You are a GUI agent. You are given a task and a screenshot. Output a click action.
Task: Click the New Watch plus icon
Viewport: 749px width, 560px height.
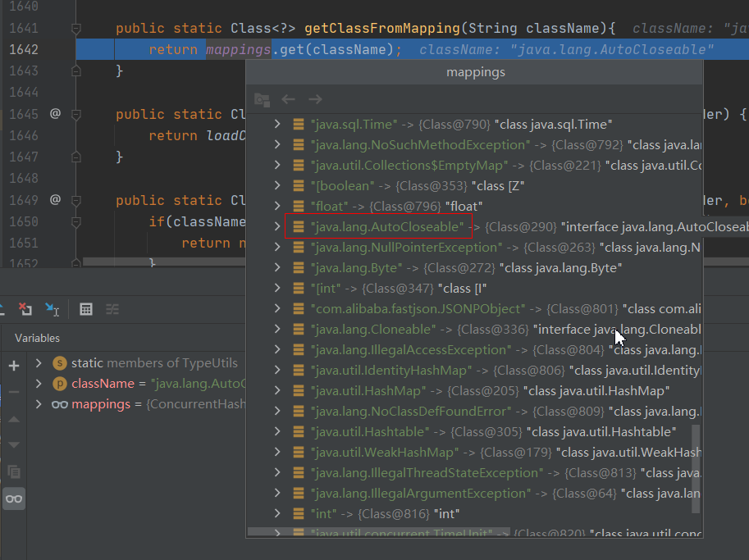13,366
